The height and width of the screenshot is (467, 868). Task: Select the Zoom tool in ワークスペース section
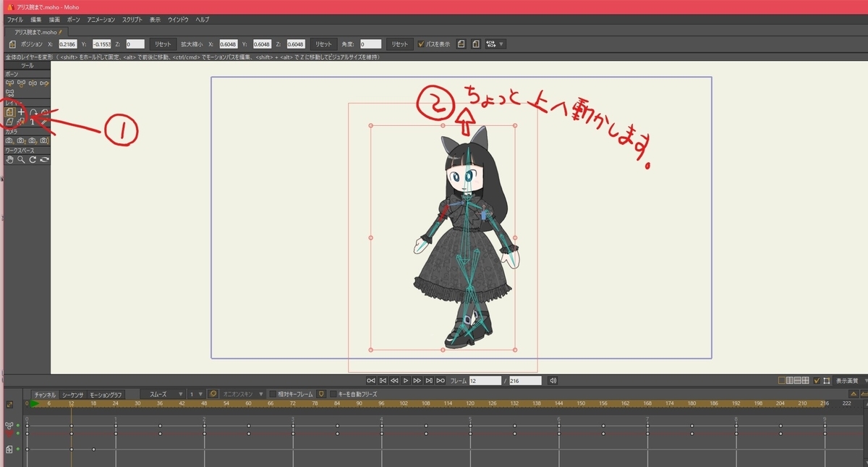coord(20,159)
